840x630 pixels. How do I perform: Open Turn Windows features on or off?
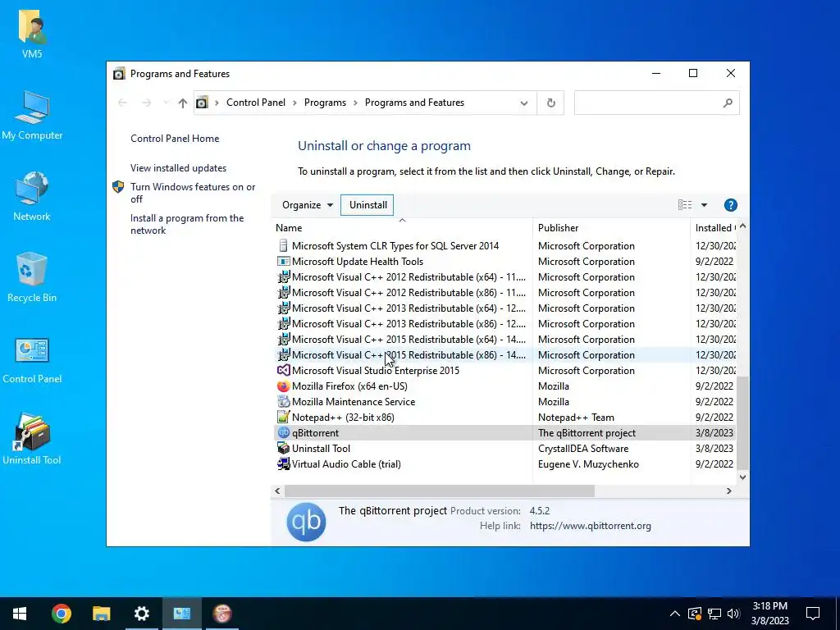click(x=193, y=193)
